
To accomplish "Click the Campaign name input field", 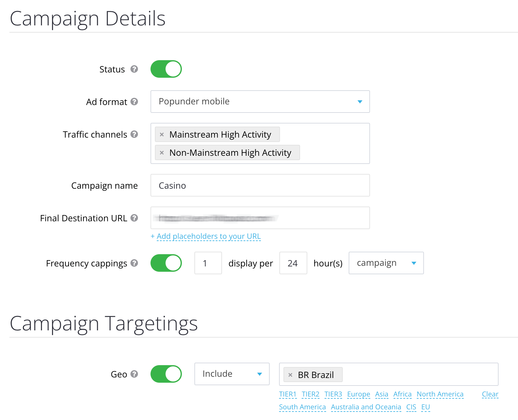I will pos(260,185).
